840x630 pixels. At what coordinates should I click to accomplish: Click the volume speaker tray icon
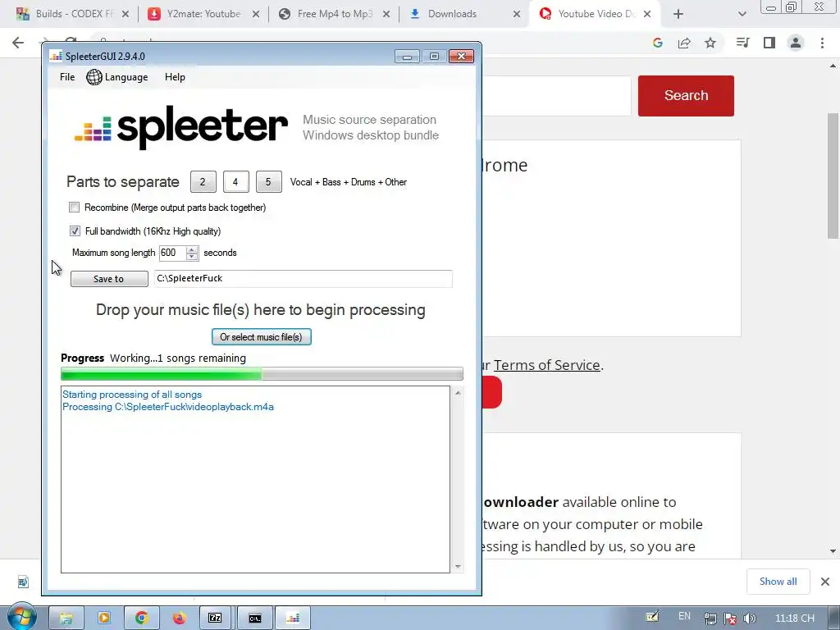tap(750, 619)
